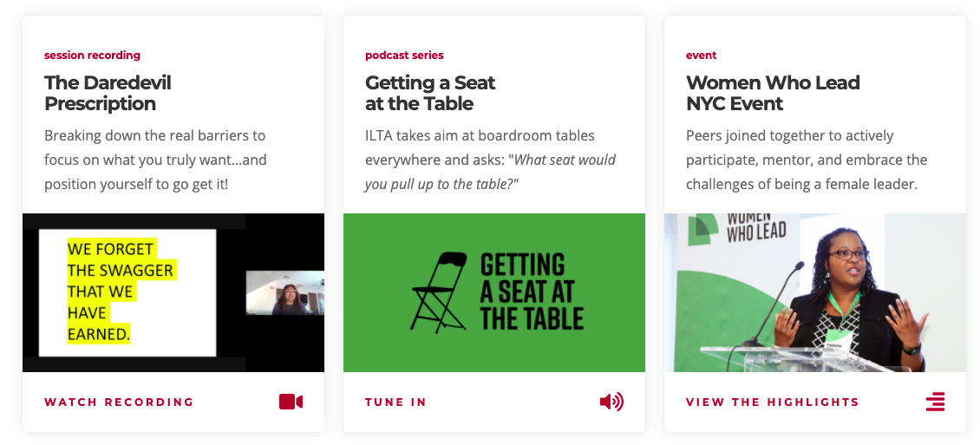This screenshot has height=445, width=980.
Task: Click the red highlights list icon
Action: [935, 402]
